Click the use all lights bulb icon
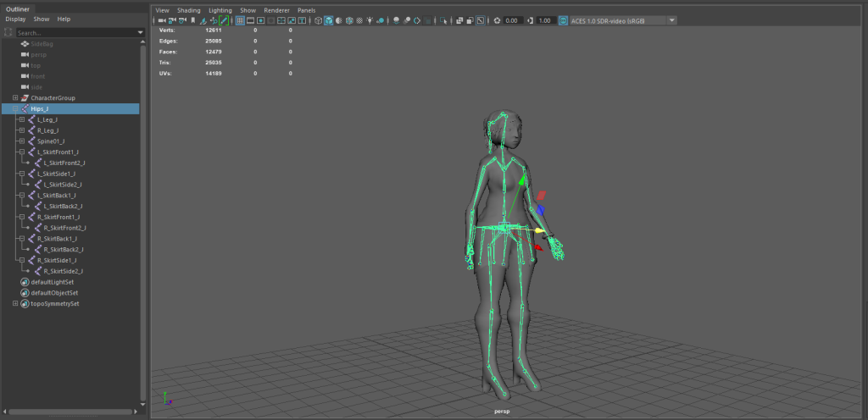 tap(369, 20)
